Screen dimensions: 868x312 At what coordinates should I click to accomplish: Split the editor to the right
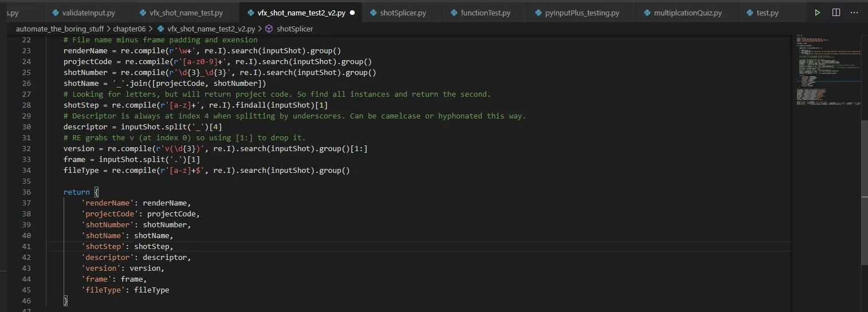836,12
